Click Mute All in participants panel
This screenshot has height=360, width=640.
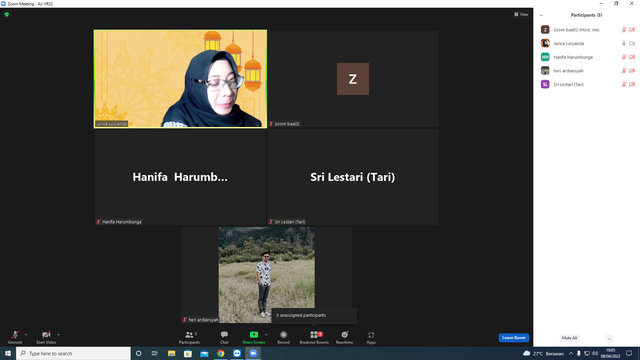pos(569,338)
